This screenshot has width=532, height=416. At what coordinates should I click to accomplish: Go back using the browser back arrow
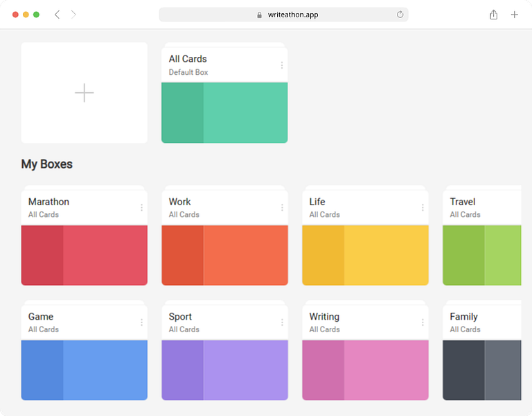pyautogui.click(x=57, y=15)
